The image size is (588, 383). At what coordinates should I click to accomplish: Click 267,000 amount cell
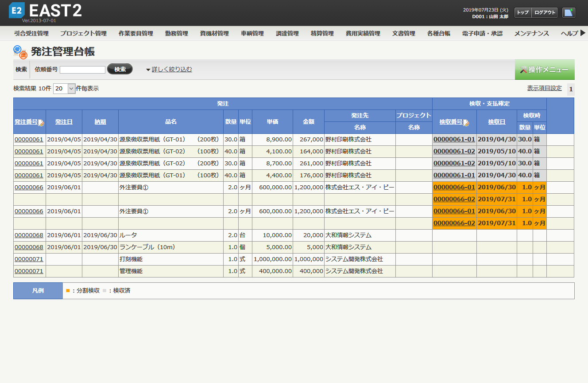coord(309,139)
